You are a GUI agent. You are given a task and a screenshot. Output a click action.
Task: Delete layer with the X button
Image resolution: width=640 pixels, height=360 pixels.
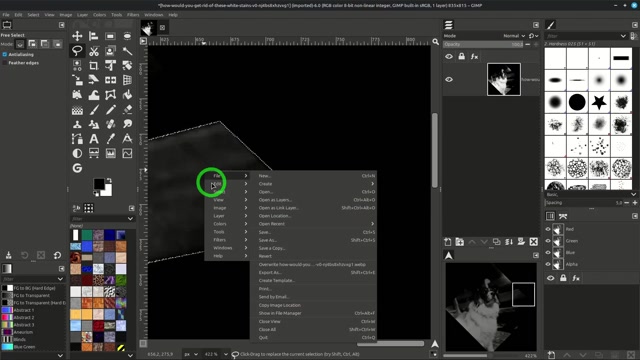click(x=533, y=242)
